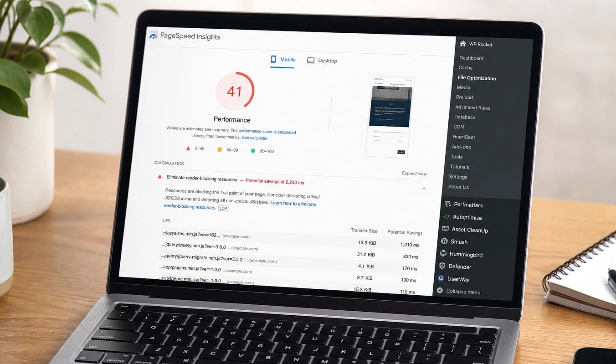Viewport: 616px width, 364px height.
Task: Select File Optimization in the sidebar
Action: 477,78
